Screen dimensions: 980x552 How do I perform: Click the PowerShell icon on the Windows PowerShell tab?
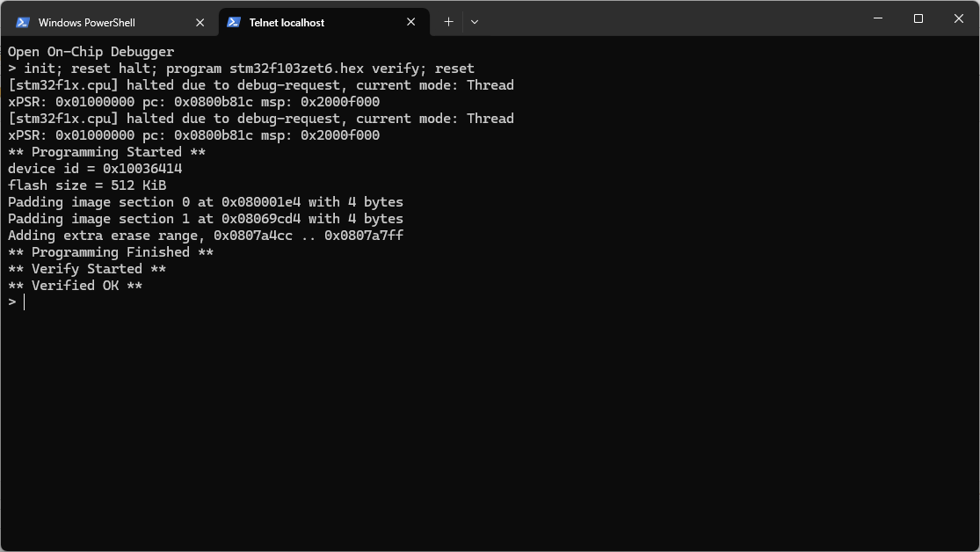(x=23, y=23)
